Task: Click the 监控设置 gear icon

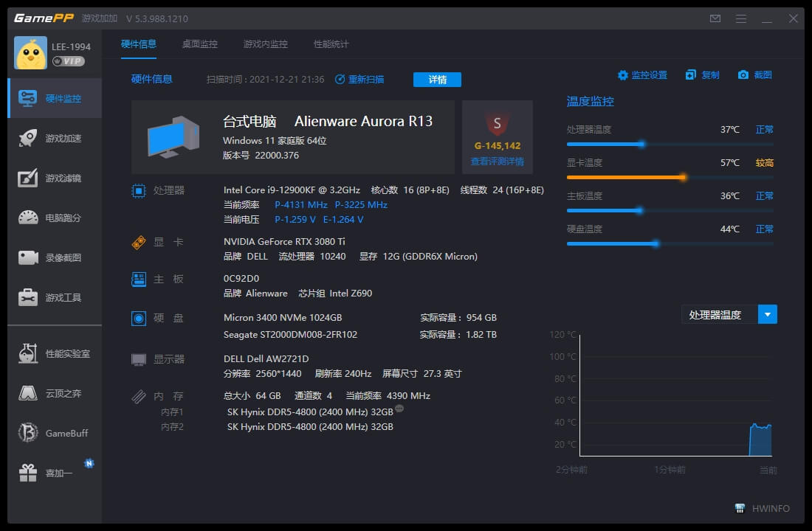Action: click(622, 75)
